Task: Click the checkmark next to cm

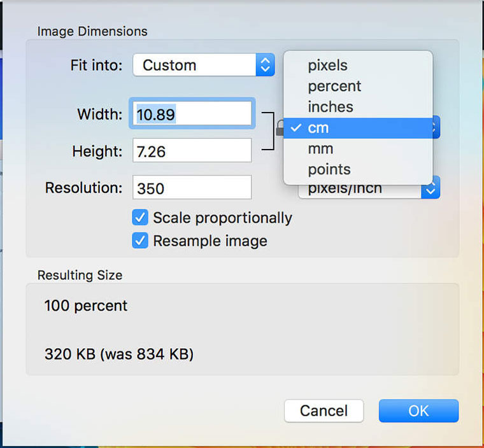Action: click(x=295, y=127)
